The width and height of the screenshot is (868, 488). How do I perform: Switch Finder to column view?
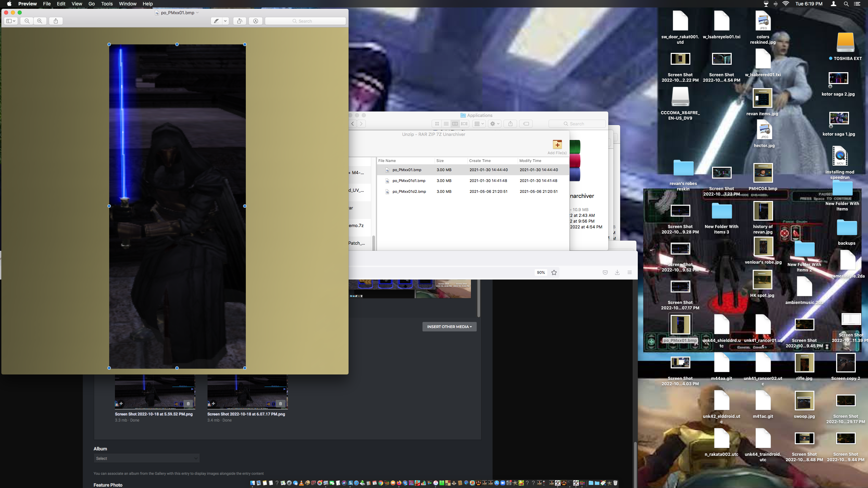pyautogui.click(x=455, y=124)
